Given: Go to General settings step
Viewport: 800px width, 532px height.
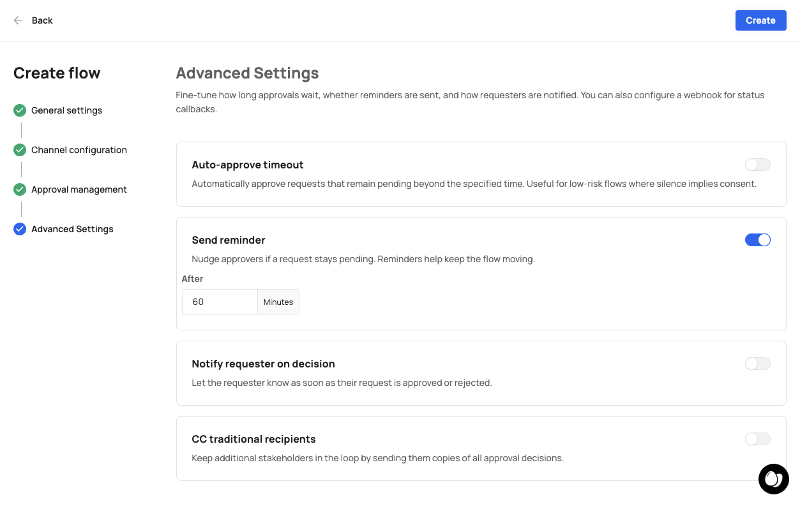Looking at the screenshot, I should pos(66,110).
